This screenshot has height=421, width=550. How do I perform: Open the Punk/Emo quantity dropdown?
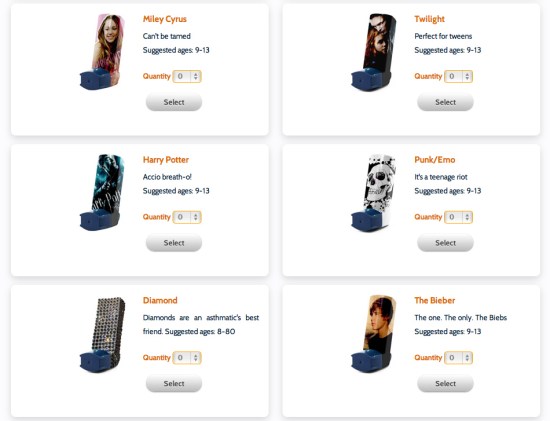[x=458, y=217]
